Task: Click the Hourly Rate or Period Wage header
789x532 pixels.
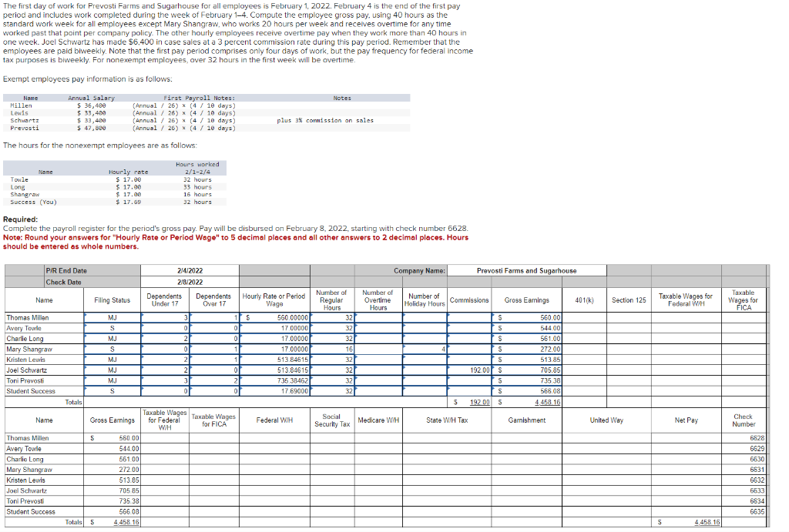Action: pyautogui.click(x=274, y=300)
